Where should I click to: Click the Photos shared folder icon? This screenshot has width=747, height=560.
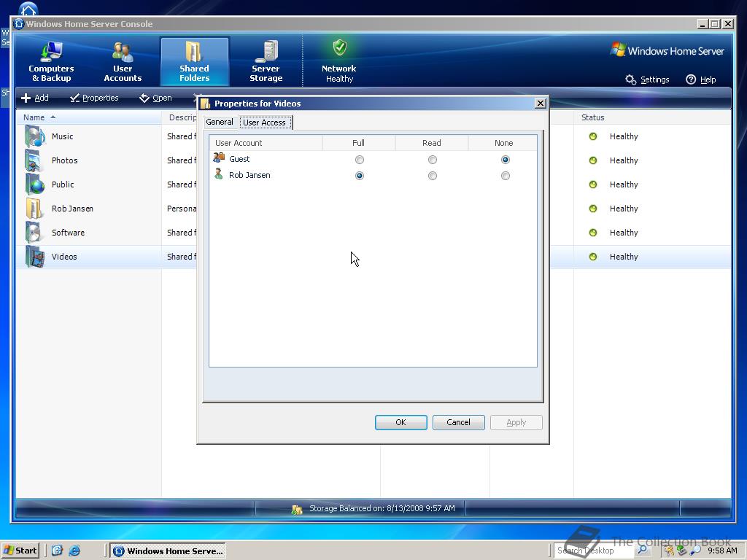click(35, 160)
